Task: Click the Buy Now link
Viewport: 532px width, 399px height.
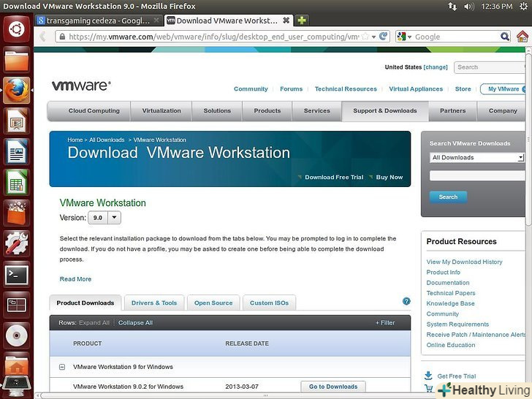Action: click(389, 177)
